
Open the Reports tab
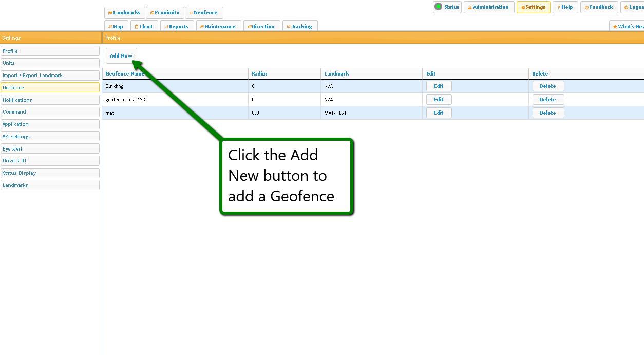(x=177, y=26)
